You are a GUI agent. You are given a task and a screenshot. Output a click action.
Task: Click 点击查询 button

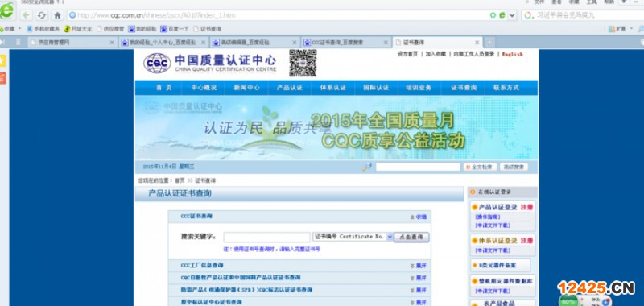coord(411,237)
